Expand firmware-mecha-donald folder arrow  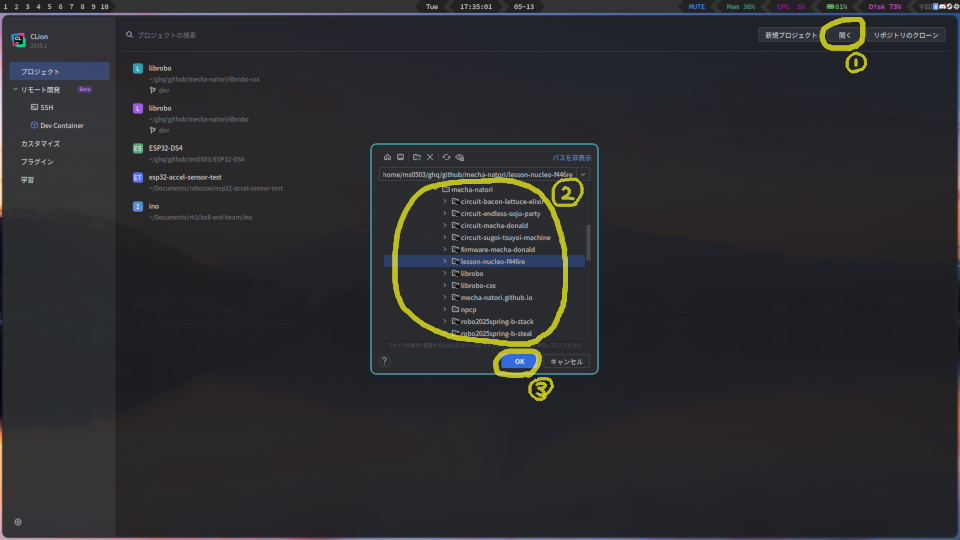click(445, 249)
